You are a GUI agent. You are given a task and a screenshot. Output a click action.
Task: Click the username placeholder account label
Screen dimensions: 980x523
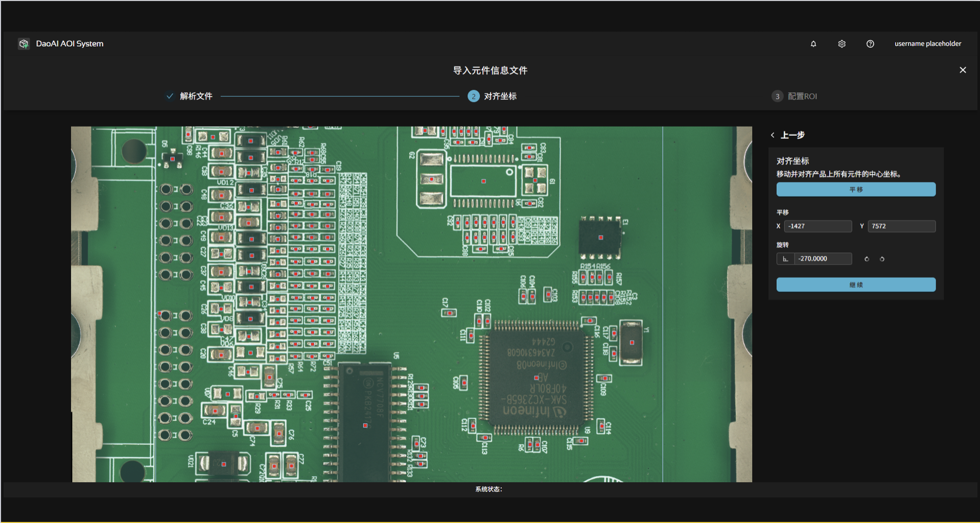click(927, 43)
